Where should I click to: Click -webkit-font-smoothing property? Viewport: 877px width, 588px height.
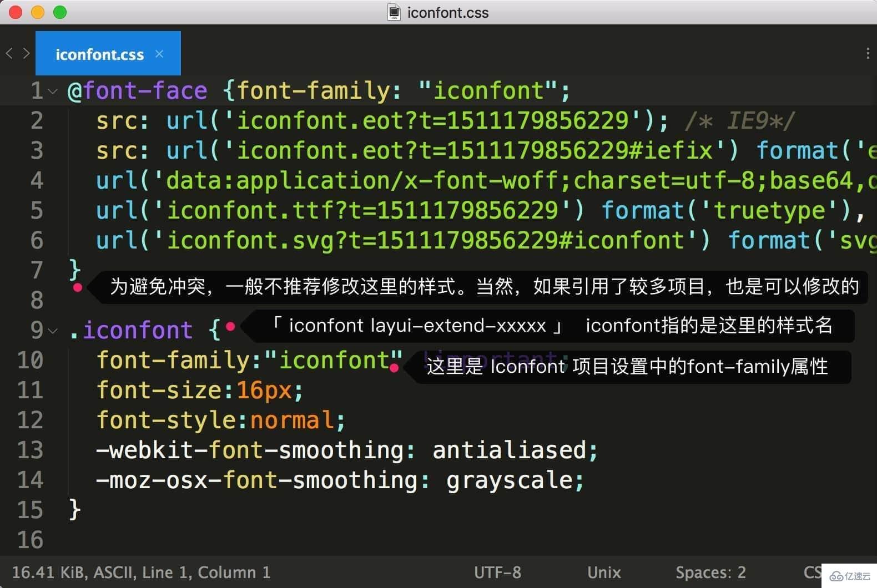pyautogui.click(x=249, y=450)
